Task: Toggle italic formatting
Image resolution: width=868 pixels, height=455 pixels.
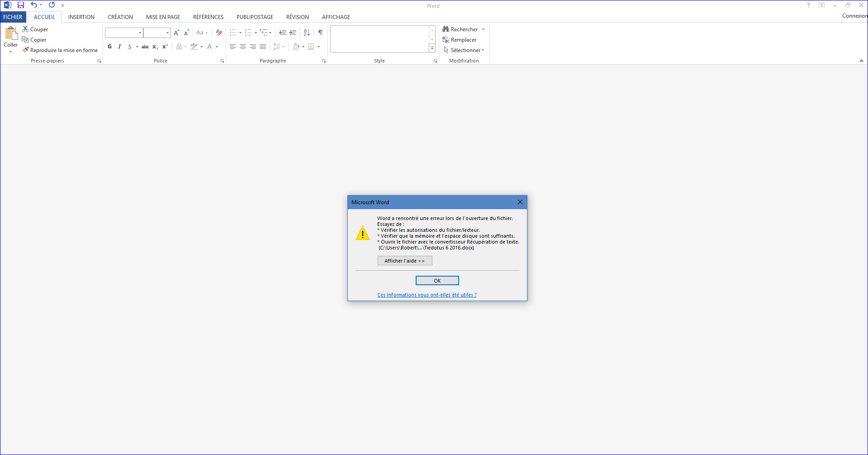Action: coord(119,47)
